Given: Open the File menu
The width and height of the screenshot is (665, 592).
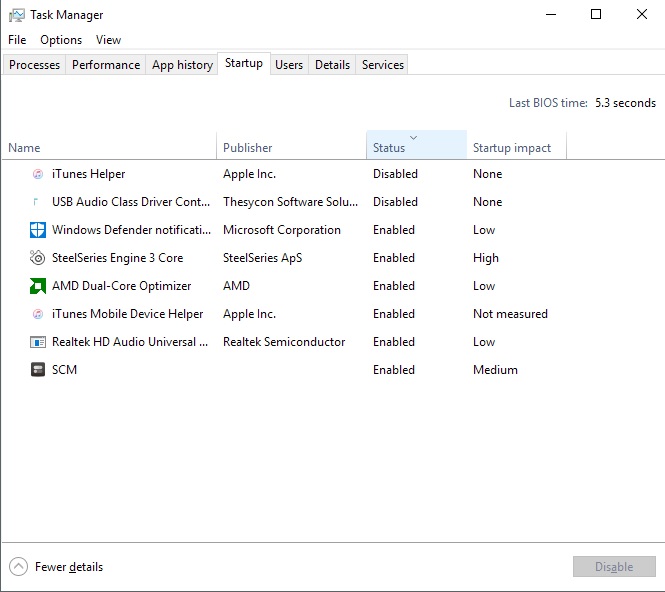Looking at the screenshot, I should coord(17,40).
